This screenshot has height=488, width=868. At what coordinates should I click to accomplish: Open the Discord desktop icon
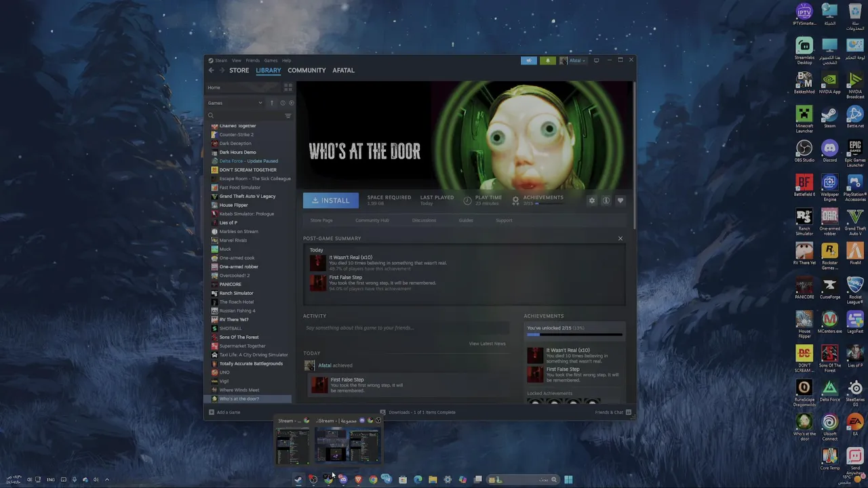click(829, 151)
